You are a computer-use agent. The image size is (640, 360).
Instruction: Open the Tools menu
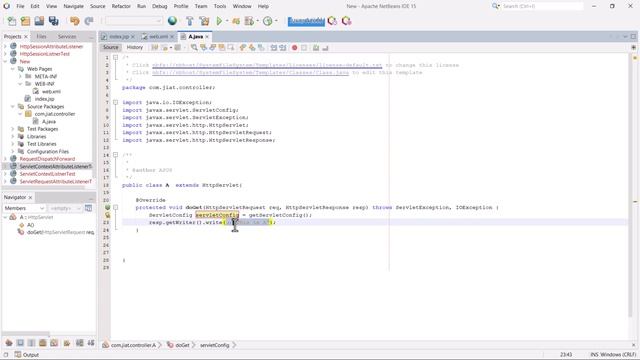click(220, 6)
